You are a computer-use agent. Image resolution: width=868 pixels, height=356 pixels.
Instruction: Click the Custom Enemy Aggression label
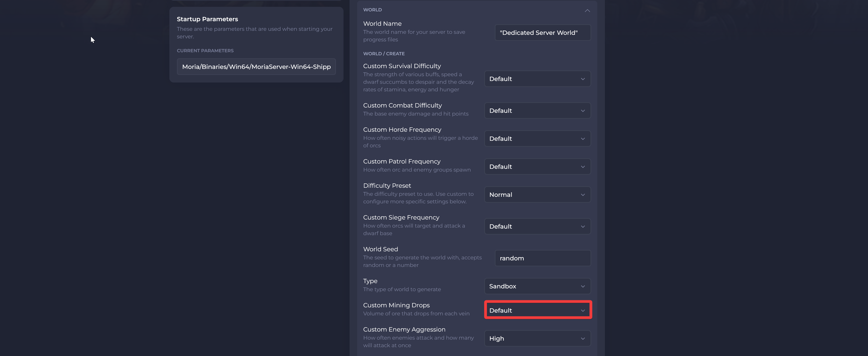coord(404,329)
